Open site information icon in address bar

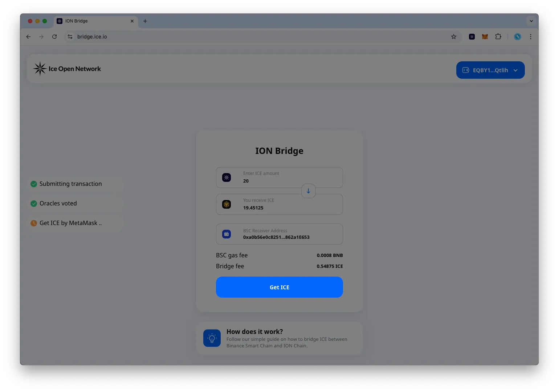tap(70, 37)
